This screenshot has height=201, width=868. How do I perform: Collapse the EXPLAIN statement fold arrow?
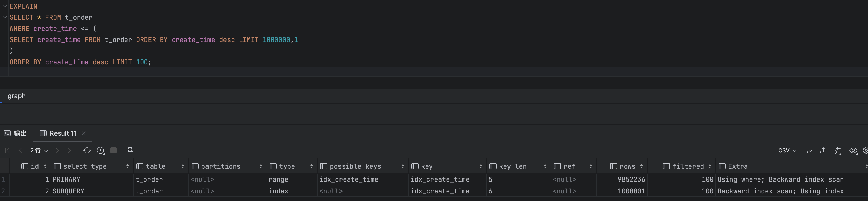[x=5, y=6]
